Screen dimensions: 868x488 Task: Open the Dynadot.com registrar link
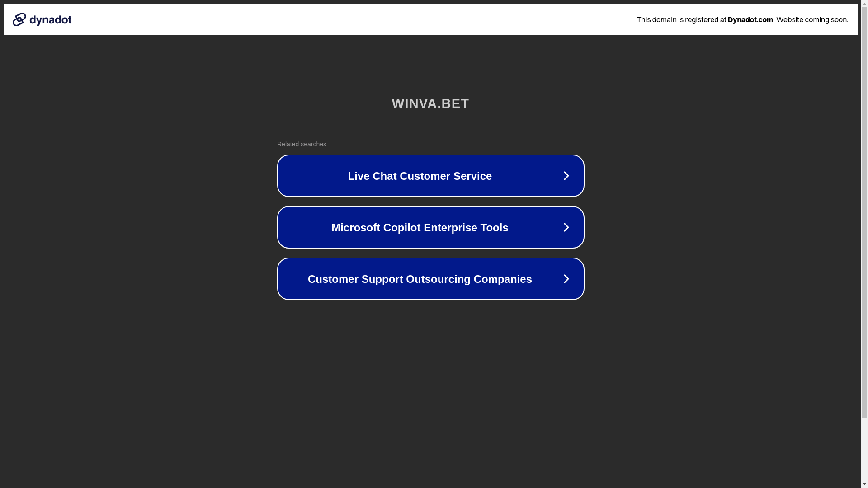(750, 19)
